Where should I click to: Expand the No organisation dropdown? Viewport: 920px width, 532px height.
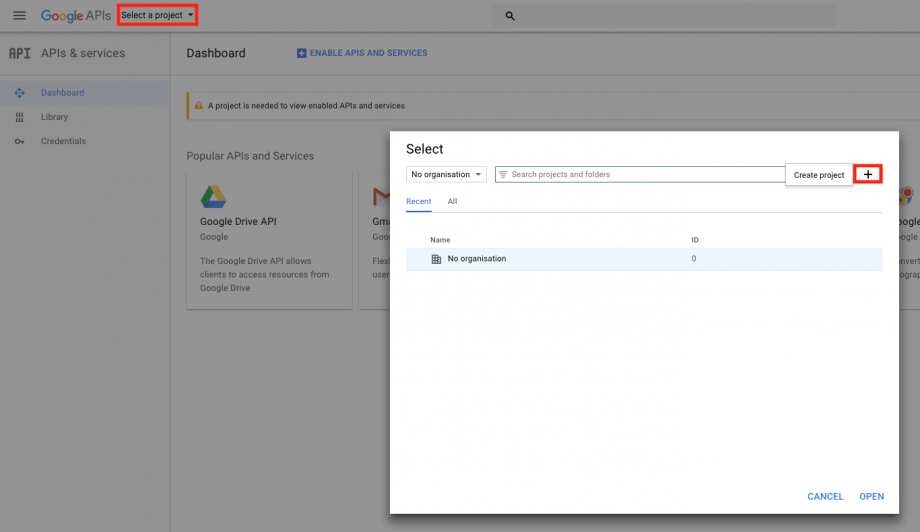tap(446, 174)
